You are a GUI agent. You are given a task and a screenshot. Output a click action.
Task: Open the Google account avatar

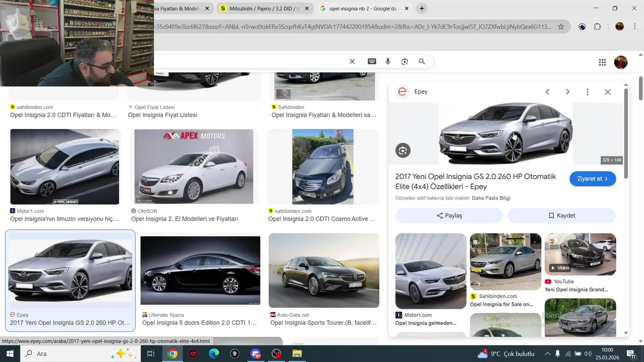point(621,62)
